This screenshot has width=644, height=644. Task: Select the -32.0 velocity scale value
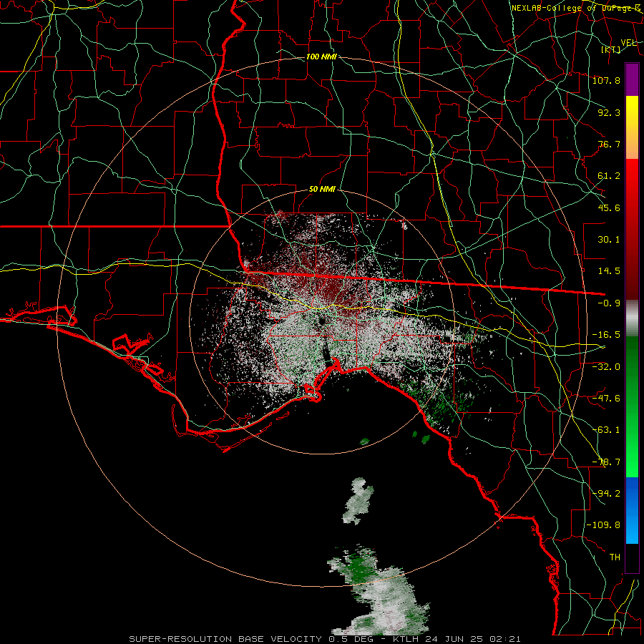(x=606, y=366)
